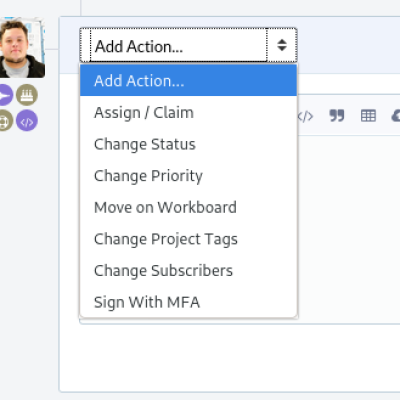The width and height of the screenshot is (400, 400).
Task: Select Move on Workboard action
Action: 188,207
